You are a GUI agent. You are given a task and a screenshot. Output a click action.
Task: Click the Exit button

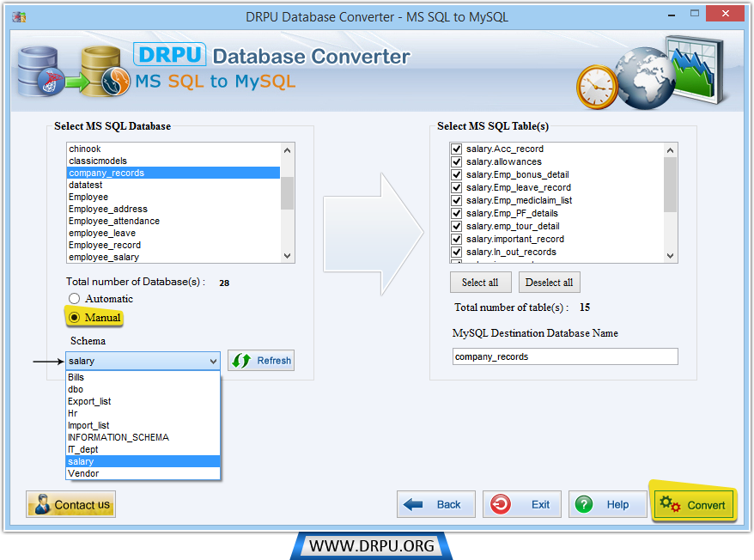(x=522, y=504)
